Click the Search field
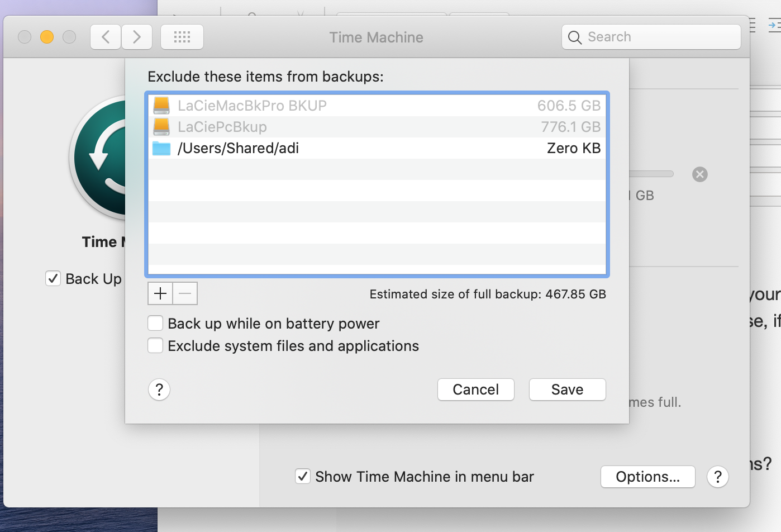The image size is (781, 532). pyautogui.click(x=651, y=37)
